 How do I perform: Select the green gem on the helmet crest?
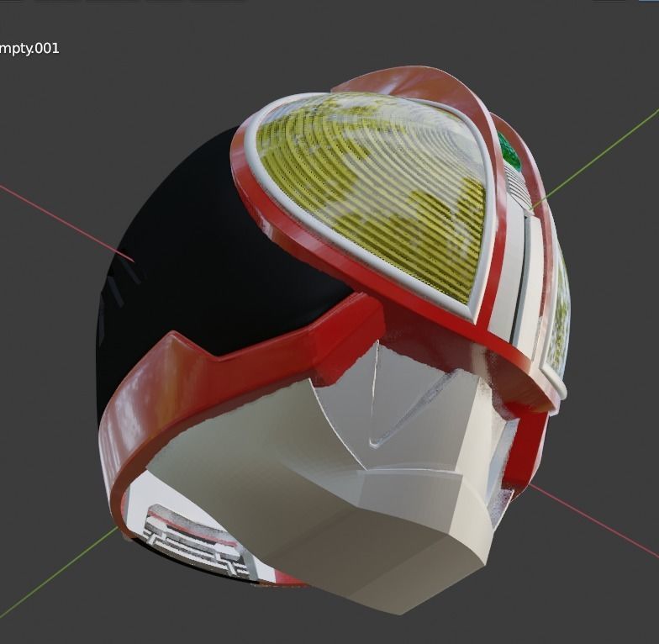tap(509, 151)
